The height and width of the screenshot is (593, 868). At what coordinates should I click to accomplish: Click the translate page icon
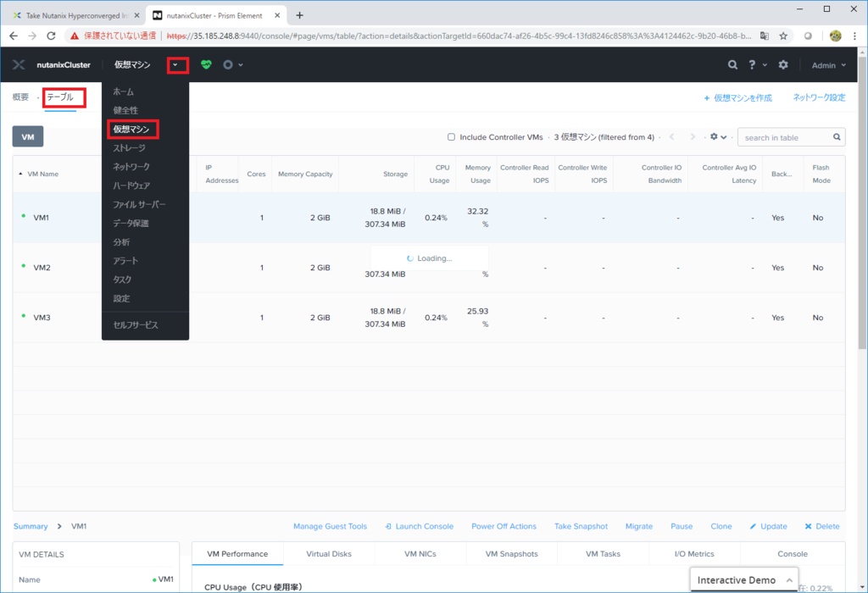click(x=765, y=36)
